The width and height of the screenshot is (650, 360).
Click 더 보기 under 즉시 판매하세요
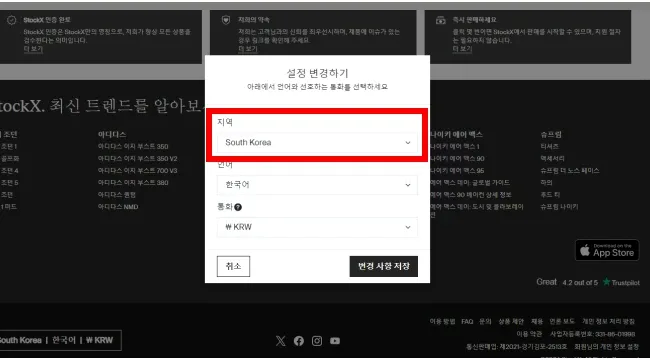462,49
